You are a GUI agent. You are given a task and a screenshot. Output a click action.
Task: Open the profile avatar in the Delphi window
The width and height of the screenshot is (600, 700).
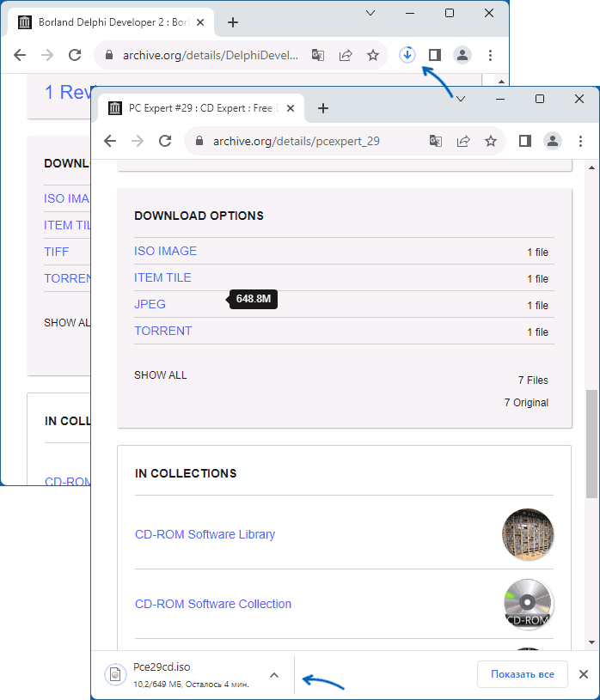[462, 55]
